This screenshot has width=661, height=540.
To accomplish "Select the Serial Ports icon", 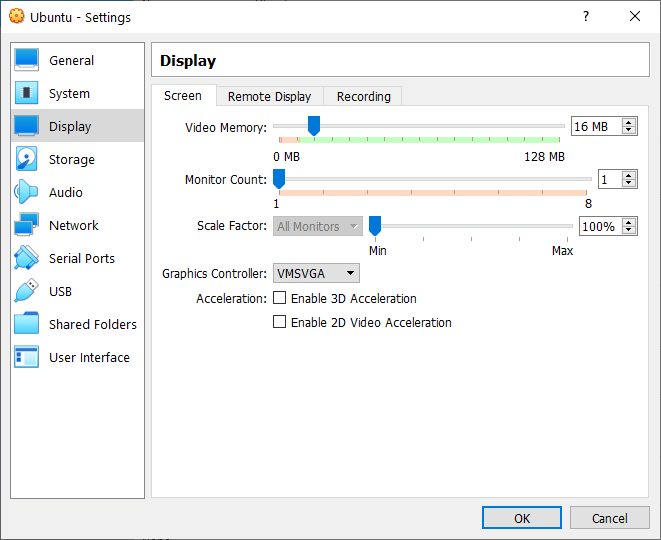I will pos(27,258).
